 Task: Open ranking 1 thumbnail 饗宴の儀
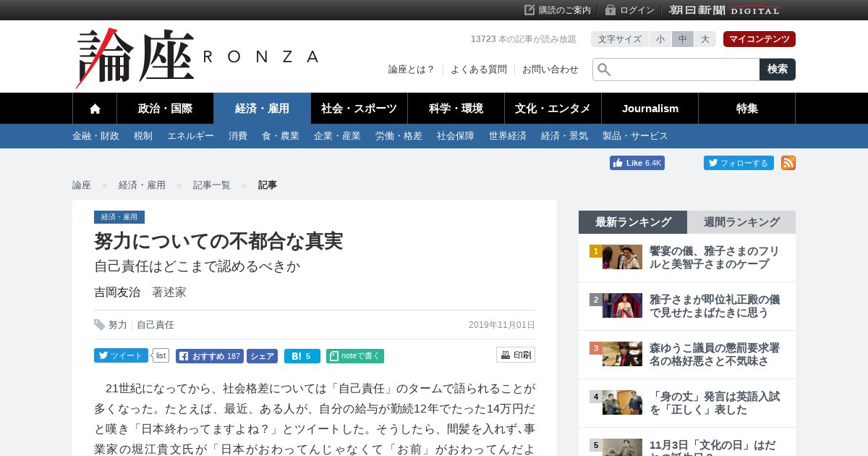point(622,257)
